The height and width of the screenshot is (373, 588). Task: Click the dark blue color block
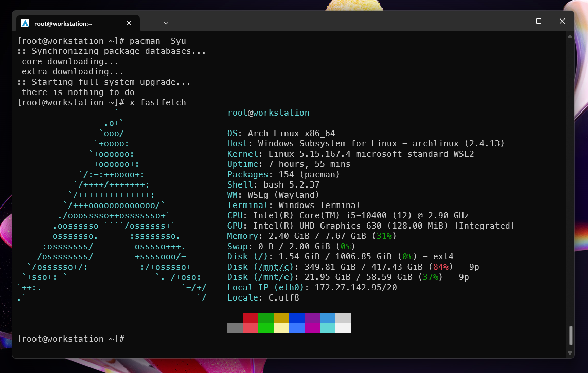pyautogui.click(x=297, y=318)
